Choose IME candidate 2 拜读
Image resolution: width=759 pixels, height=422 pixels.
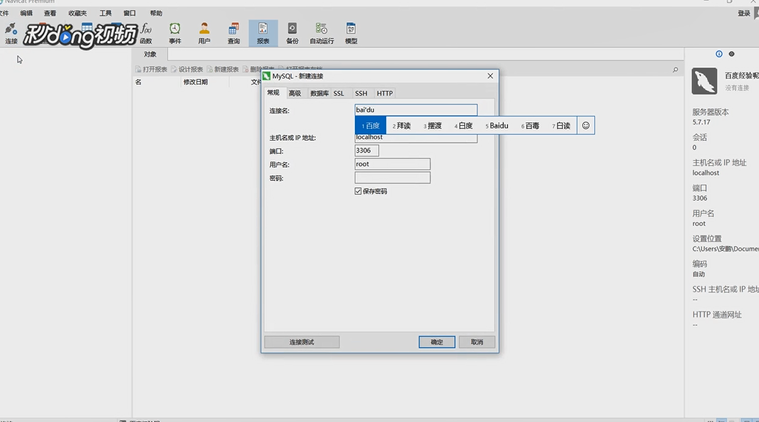[x=402, y=125]
